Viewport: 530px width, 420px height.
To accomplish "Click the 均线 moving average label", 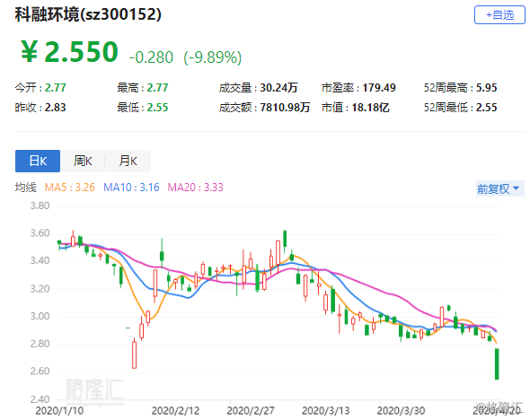I will pyautogui.click(x=25, y=188).
